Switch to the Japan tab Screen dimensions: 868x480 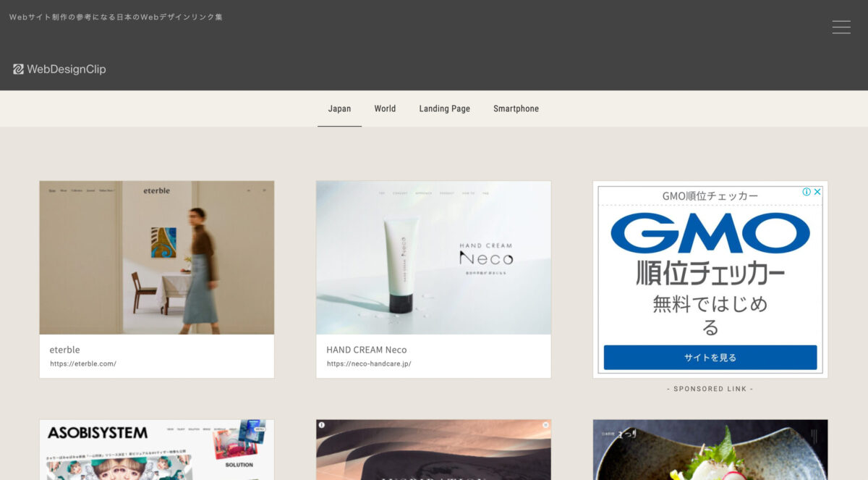(x=339, y=109)
